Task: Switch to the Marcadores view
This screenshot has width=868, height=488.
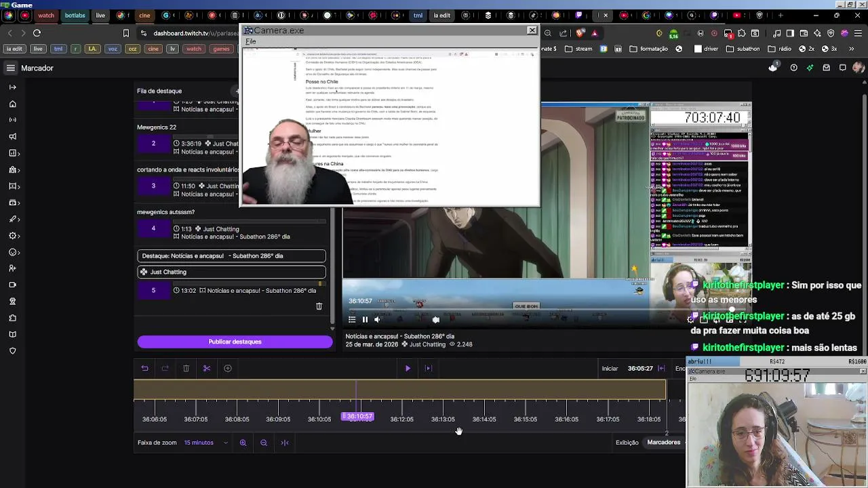Action: click(663, 442)
